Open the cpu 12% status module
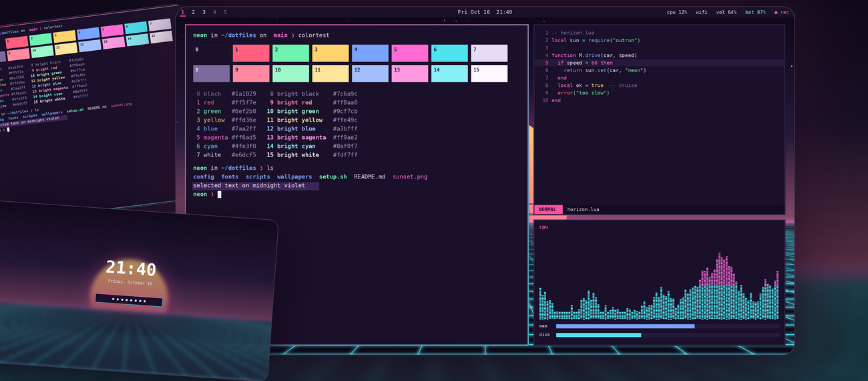Screen dimensions: 868x381 coord(677,12)
